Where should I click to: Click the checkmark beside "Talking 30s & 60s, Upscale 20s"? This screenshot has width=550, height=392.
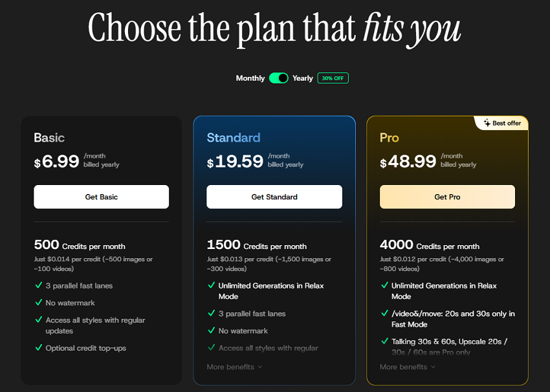click(386, 341)
